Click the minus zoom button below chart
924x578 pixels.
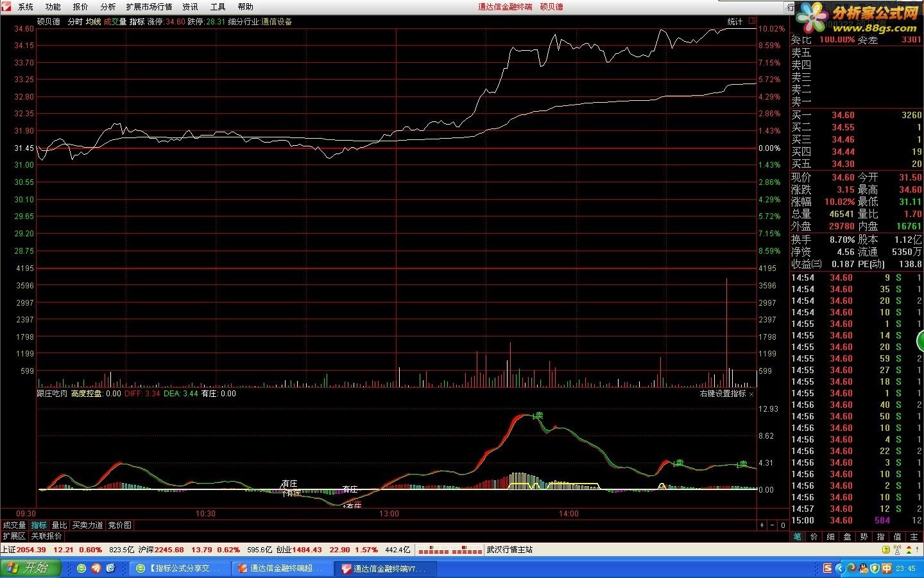[773, 525]
